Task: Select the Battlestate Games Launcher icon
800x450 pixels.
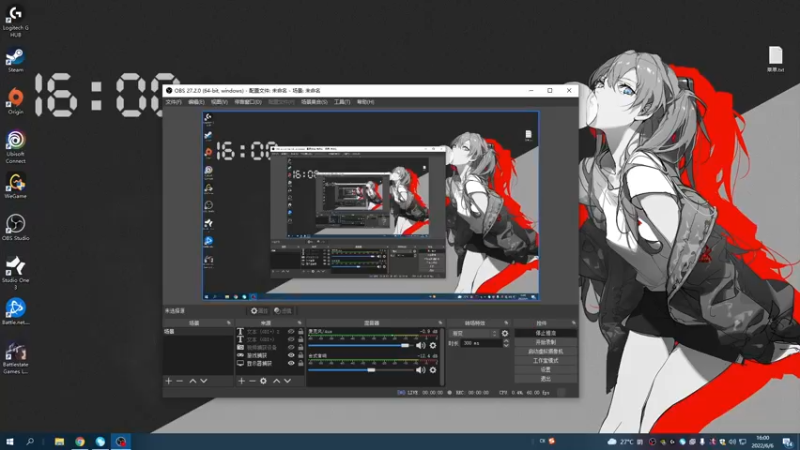Action: tap(15, 358)
